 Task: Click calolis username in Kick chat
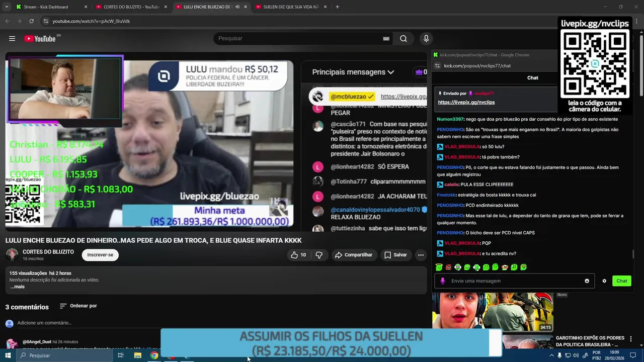coord(451,185)
